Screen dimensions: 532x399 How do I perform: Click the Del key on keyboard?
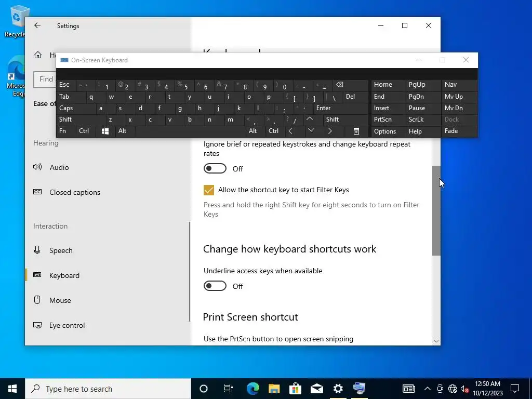pyautogui.click(x=356, y=97)
